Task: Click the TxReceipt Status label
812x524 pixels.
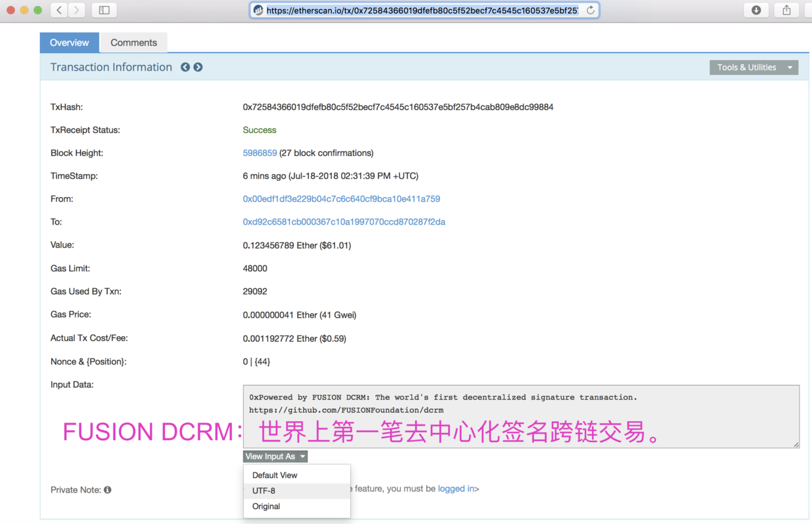Action: click(85, 130)
